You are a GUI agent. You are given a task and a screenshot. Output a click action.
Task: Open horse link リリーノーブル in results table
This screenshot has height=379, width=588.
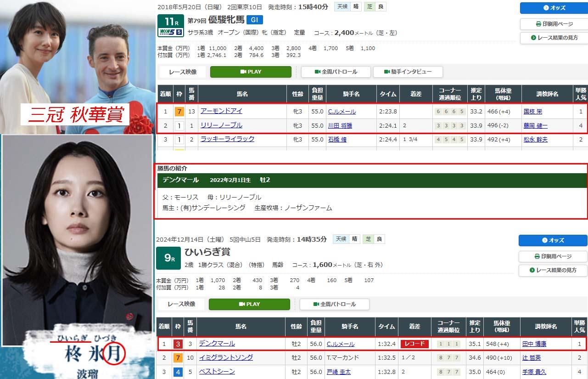coord(221,125)
